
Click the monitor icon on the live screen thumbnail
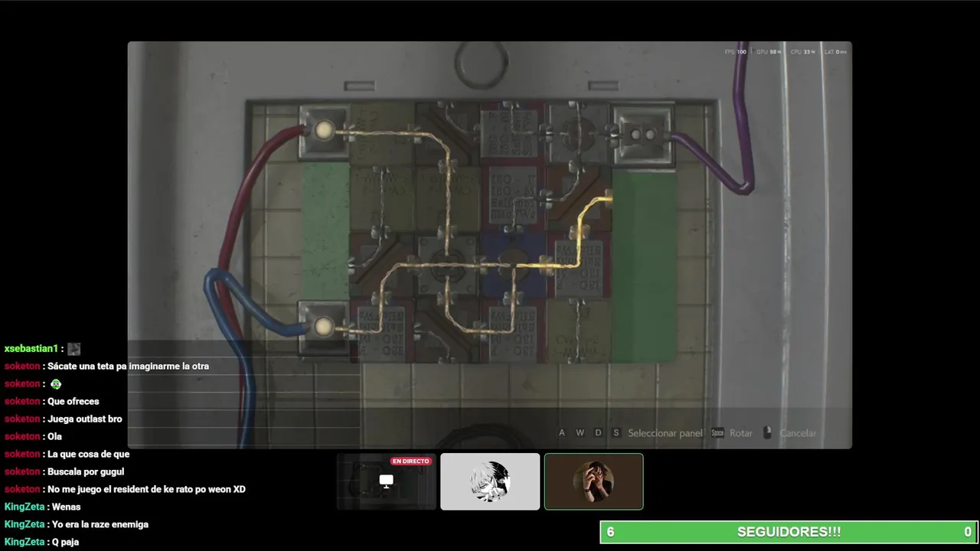[x=387, y=481]
